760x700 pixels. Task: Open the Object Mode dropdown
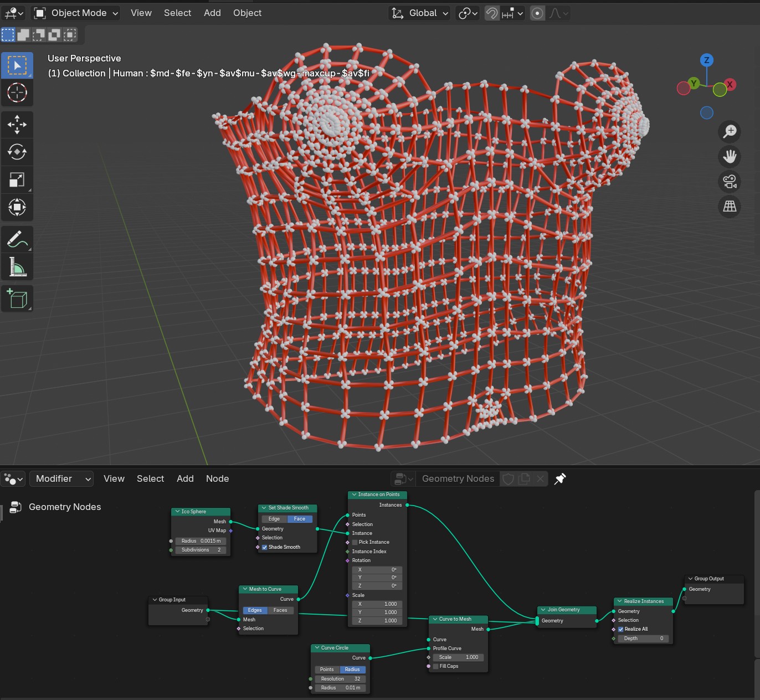tap(76, 13)
